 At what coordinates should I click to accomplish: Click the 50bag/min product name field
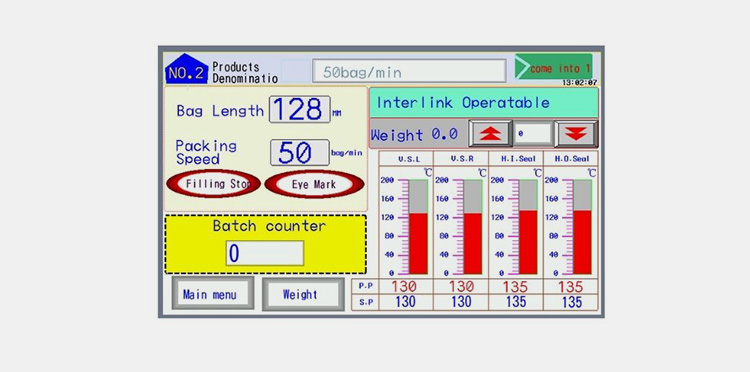409,71
